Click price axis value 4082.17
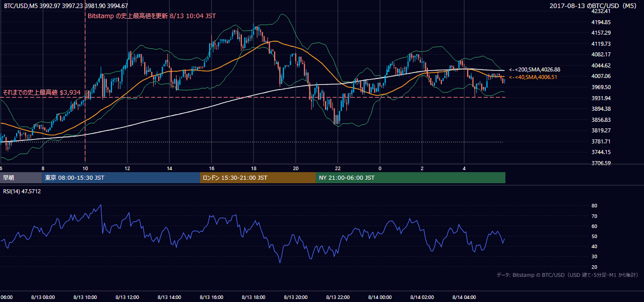This screenshot has height=302, width=644. point(601,54)
